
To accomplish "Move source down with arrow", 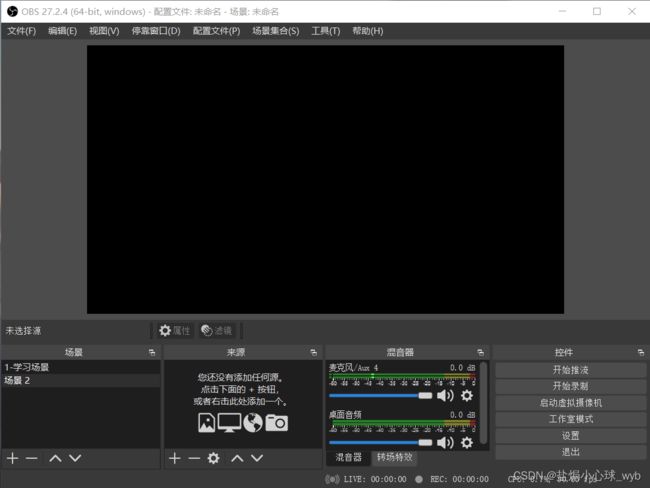I will click(x=257, y=458).
